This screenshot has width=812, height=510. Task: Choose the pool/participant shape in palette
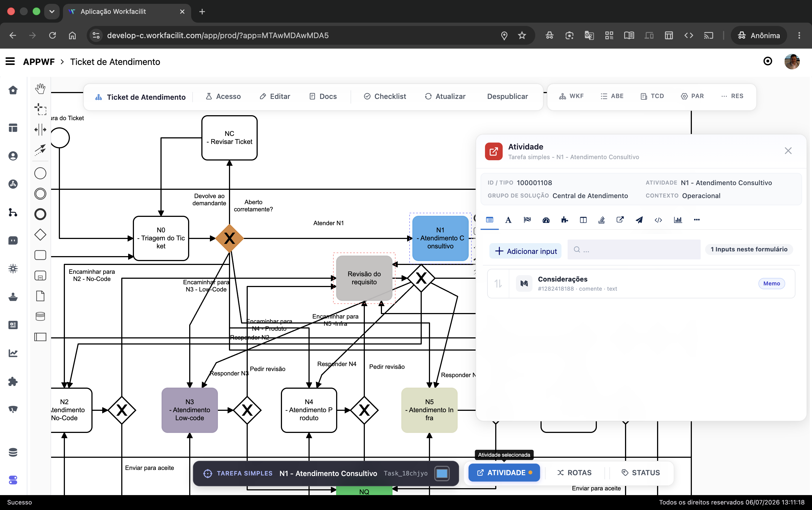click(x=40, y=337)
